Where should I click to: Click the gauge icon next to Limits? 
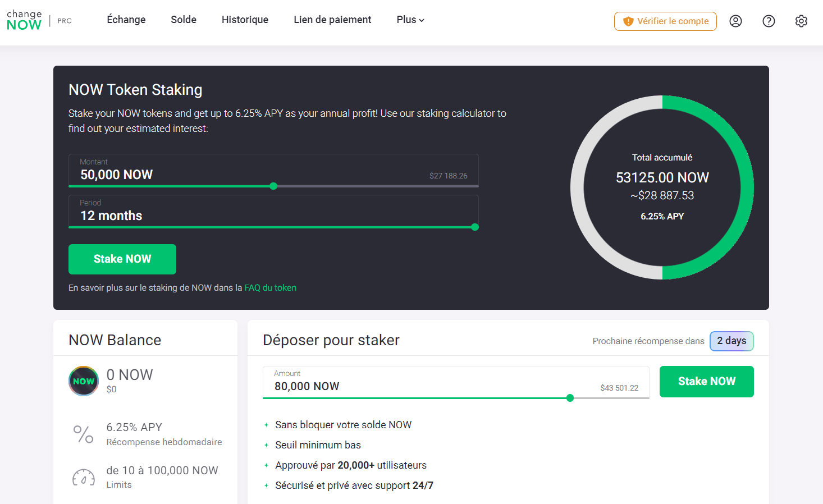coord(83,476)
